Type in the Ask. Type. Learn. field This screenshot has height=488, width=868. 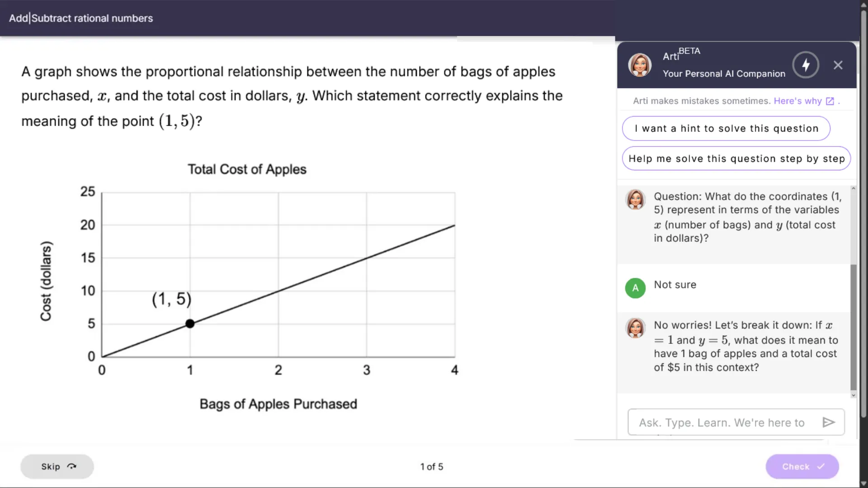[723, 422]
